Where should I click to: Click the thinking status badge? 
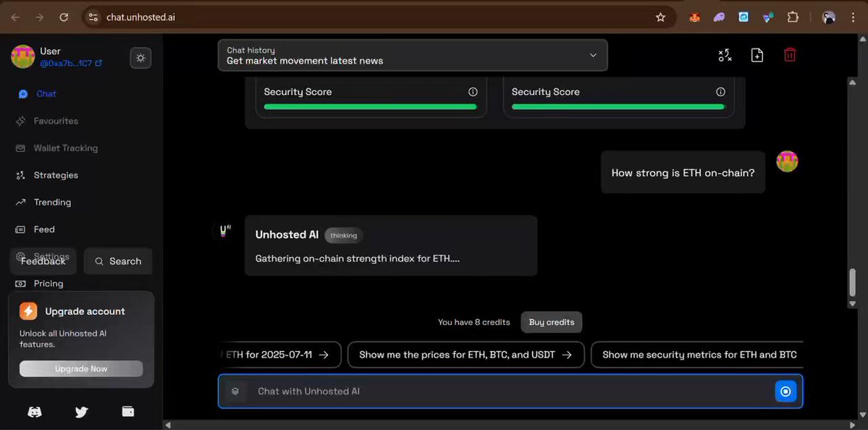[344, 235]
